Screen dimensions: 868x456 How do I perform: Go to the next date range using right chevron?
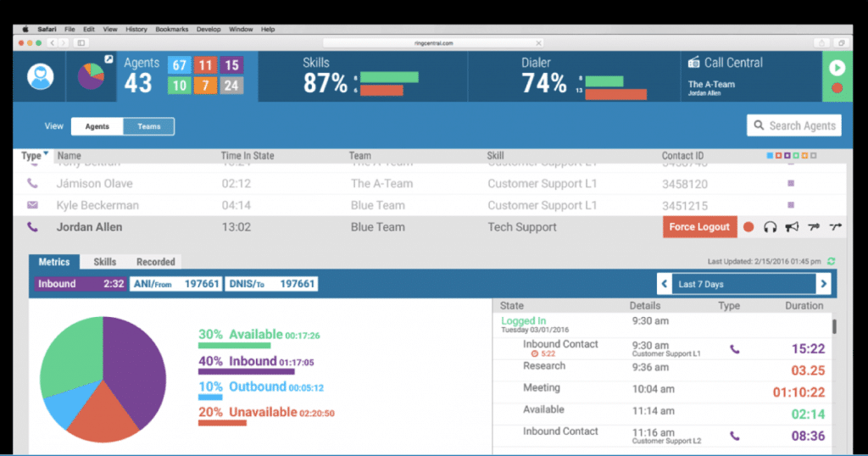(822, 285)
